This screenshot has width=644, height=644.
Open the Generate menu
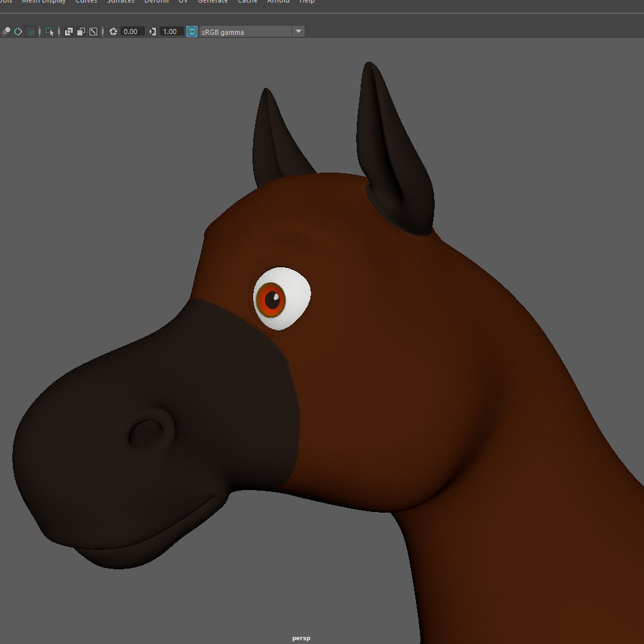pyautogui.click(x=213, y=2)
